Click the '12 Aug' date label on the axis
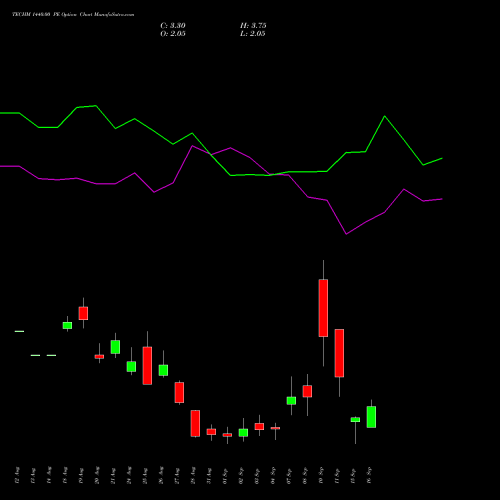The height and width of the screenshot is (500, 500). 17,475
